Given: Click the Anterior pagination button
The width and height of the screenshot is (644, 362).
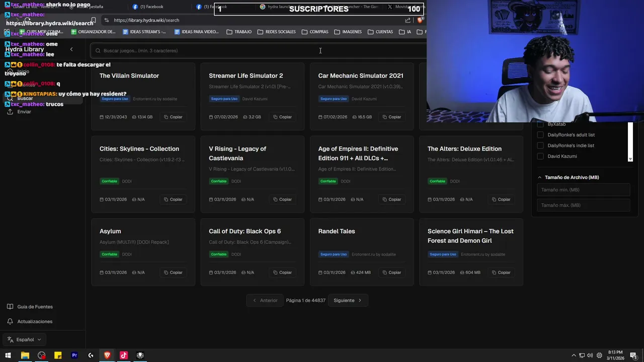Looking at the screenshot, I should coord(265,300).
